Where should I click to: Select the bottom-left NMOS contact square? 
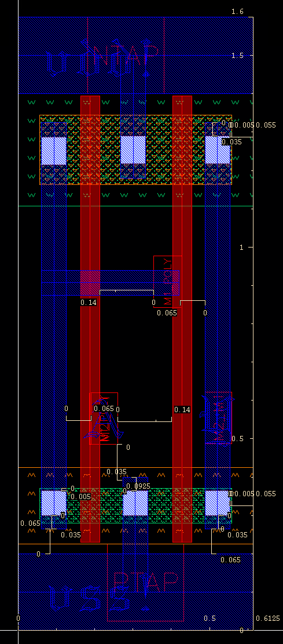(54, 503)
